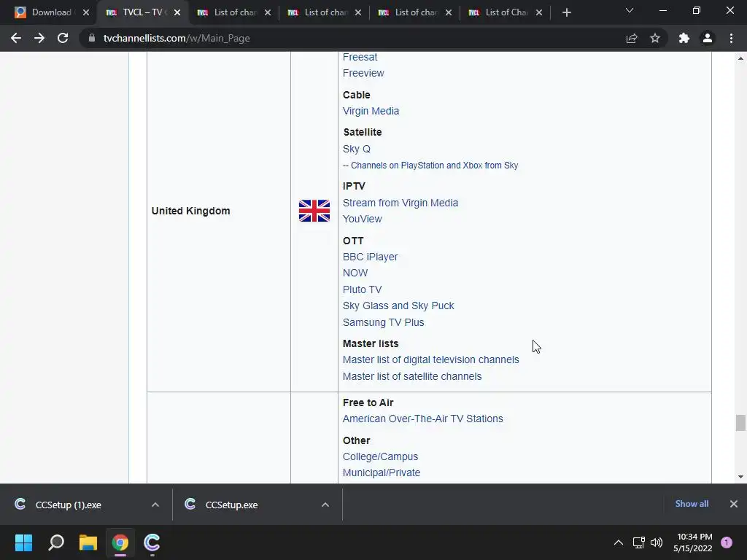Open the Freesat link
The image size is (747, 560).
click(x=360, y=57)
